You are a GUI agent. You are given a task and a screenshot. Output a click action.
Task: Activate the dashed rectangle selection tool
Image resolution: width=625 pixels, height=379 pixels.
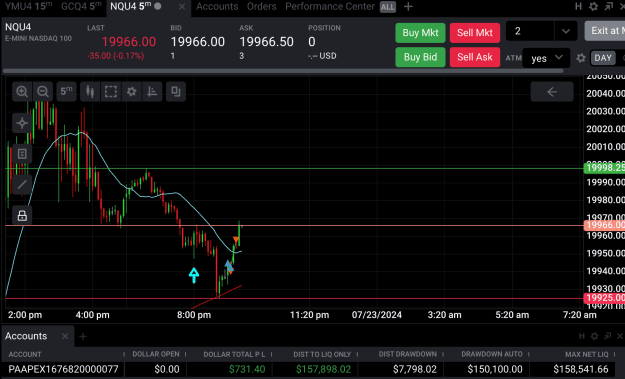pos(111,92)
